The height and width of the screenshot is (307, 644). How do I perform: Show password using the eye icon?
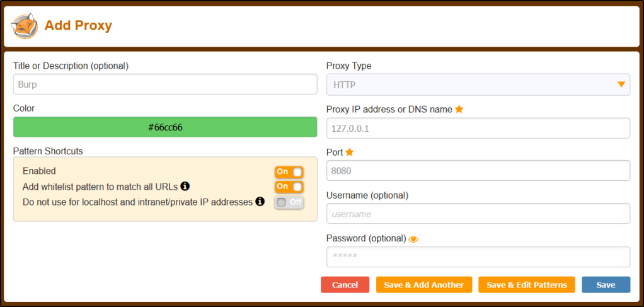click(x=413, y=239)
